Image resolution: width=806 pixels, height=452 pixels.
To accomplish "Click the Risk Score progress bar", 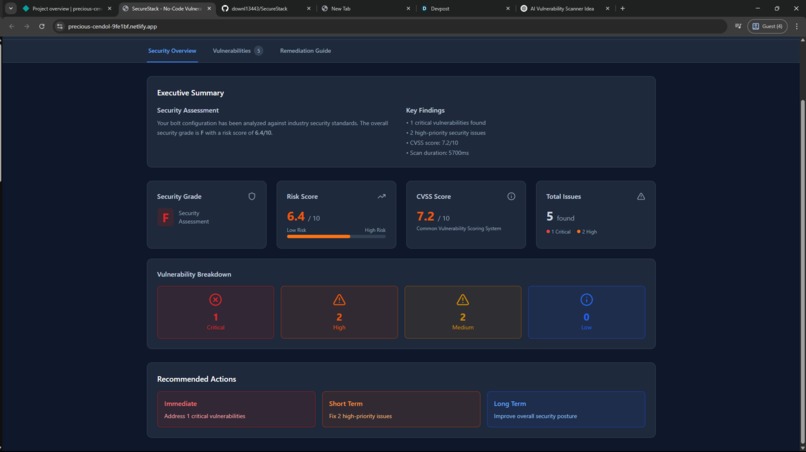I will coord(336,237).
